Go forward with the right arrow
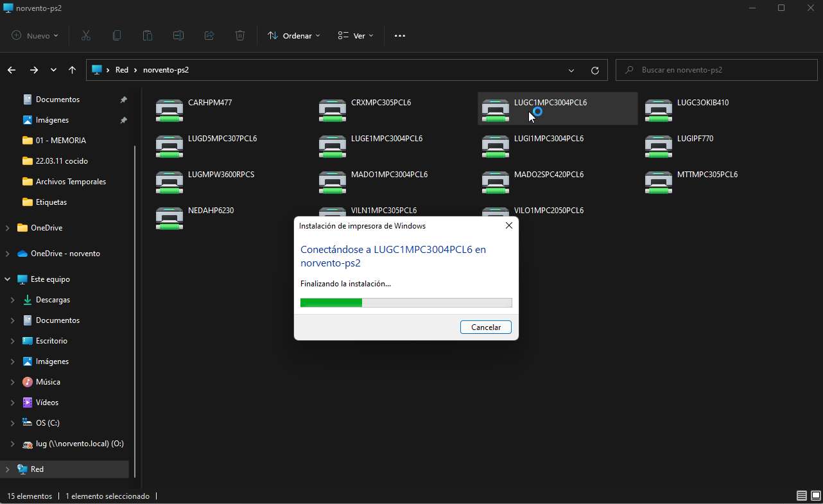823x504 pixels. click(33, 70)
